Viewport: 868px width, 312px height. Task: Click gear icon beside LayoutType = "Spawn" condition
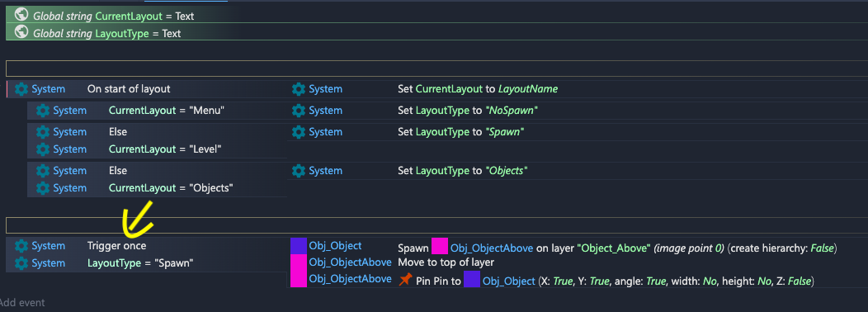point(21,262)
